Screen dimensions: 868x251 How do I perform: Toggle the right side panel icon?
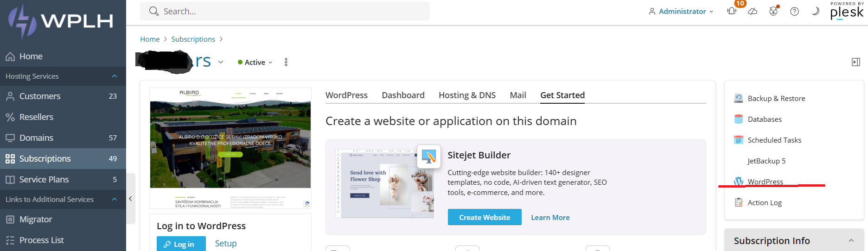pyautogui.click(x=856, y=62)
